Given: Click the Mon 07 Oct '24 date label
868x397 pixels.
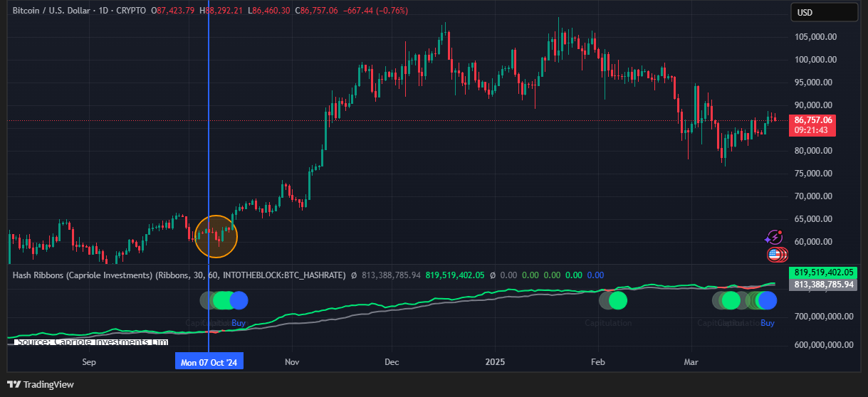Looking at the screenshot, I should click(x=209, y=362).
